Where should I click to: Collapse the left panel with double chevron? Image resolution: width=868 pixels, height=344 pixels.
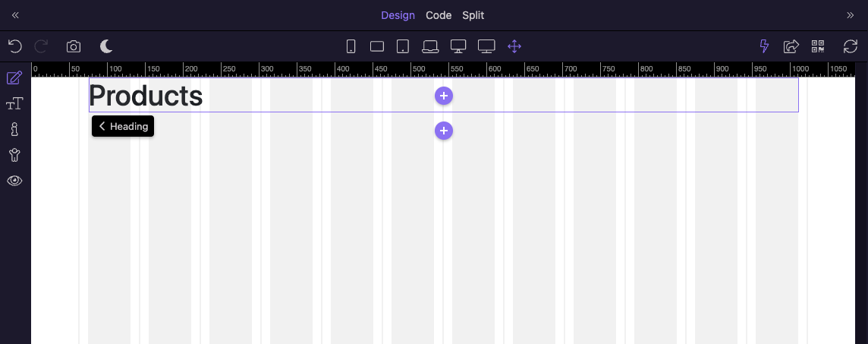15,15
